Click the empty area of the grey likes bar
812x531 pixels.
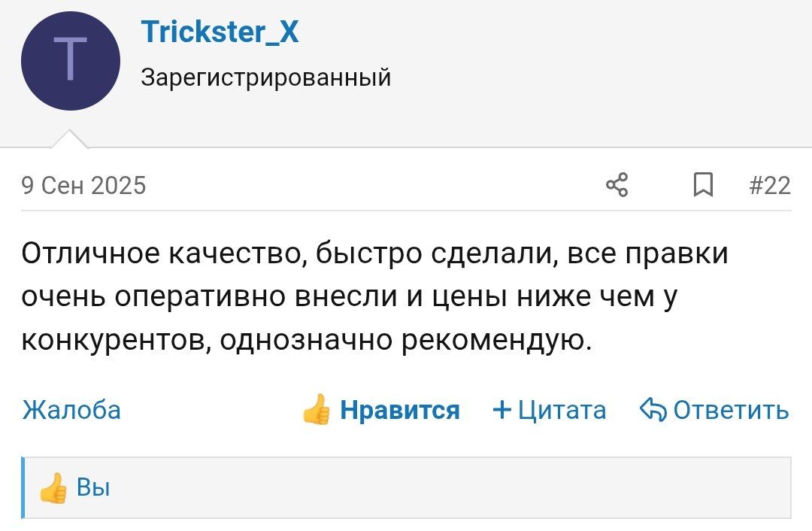(451, 488)
